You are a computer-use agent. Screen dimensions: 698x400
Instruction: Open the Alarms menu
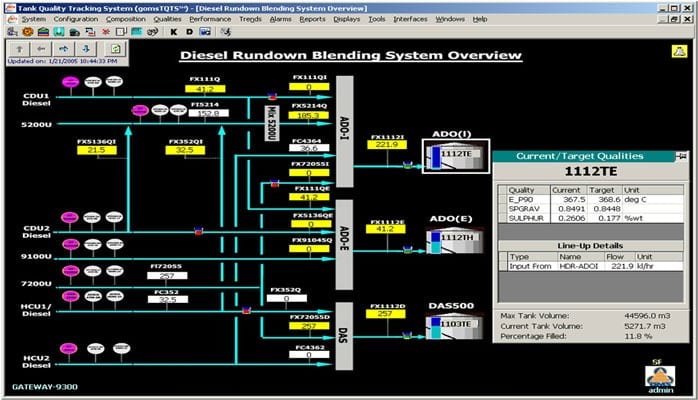[280, 19]
